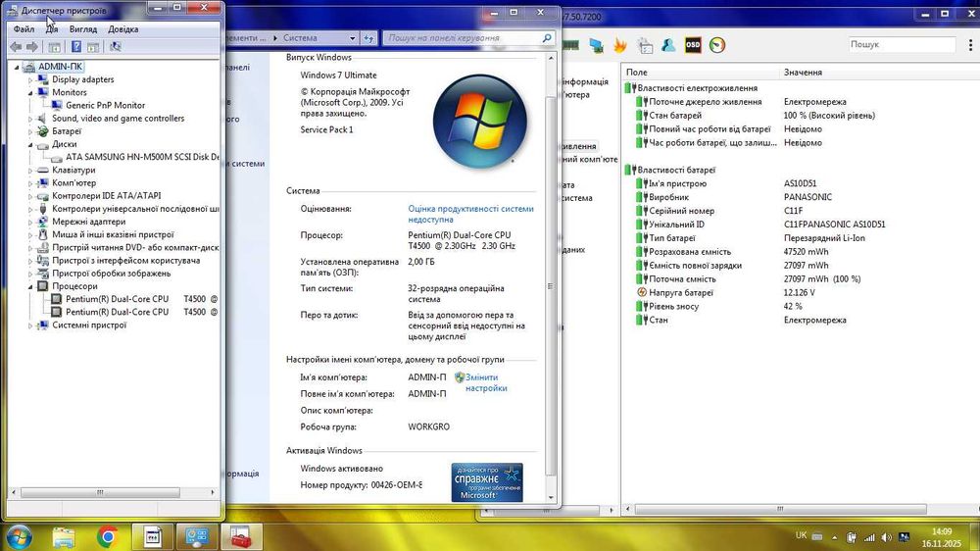Click the Пошук field in AIDA64
980x551 pixels.
[902, 44]
